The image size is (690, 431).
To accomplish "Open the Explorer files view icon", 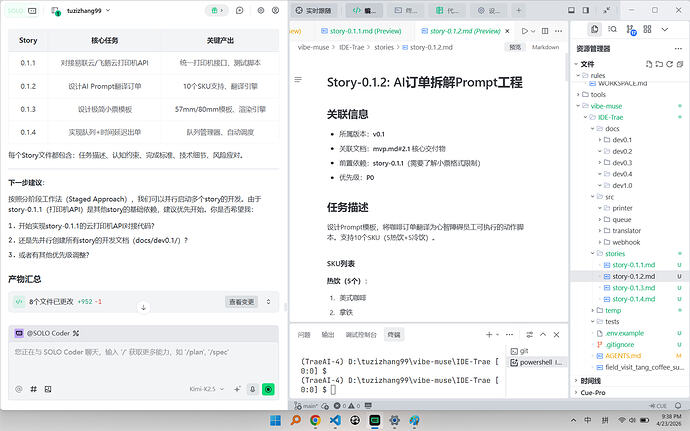I will pyautogui.click(x=595, y=29).
